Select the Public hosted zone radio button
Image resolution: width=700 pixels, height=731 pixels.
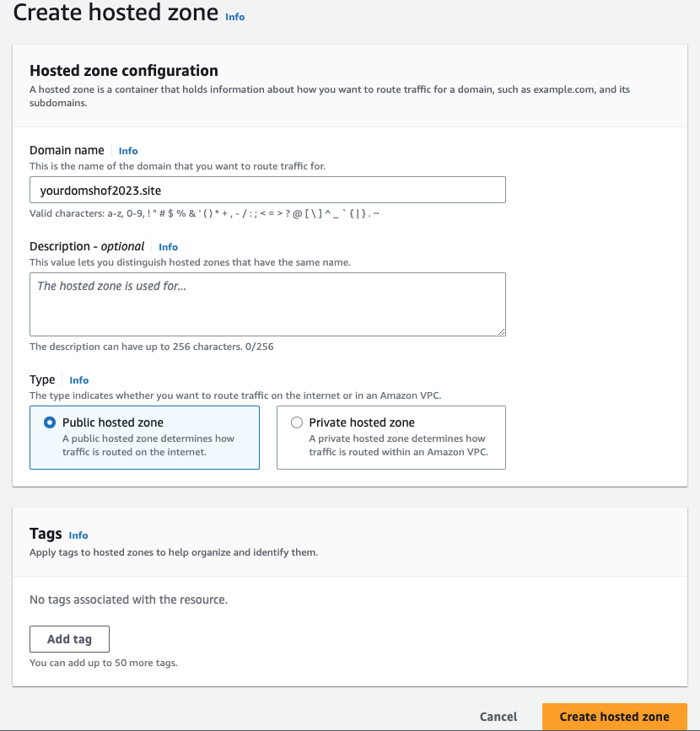[x=50, y=422]
